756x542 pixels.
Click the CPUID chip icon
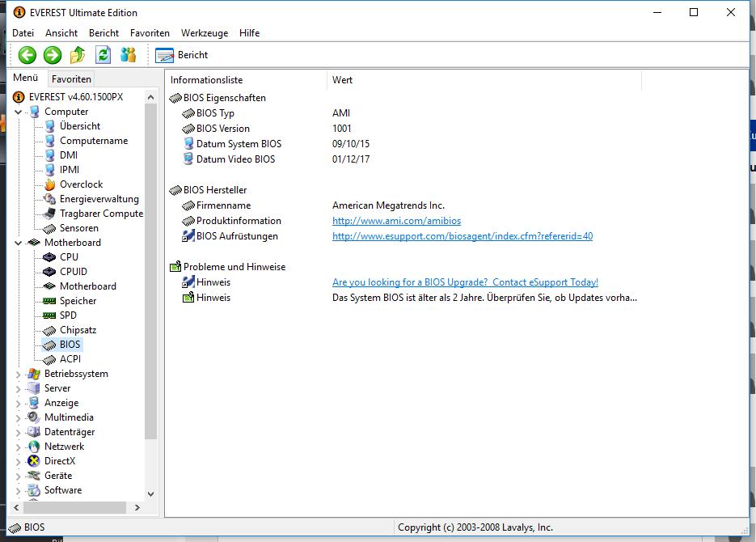(x=49, y=272)
